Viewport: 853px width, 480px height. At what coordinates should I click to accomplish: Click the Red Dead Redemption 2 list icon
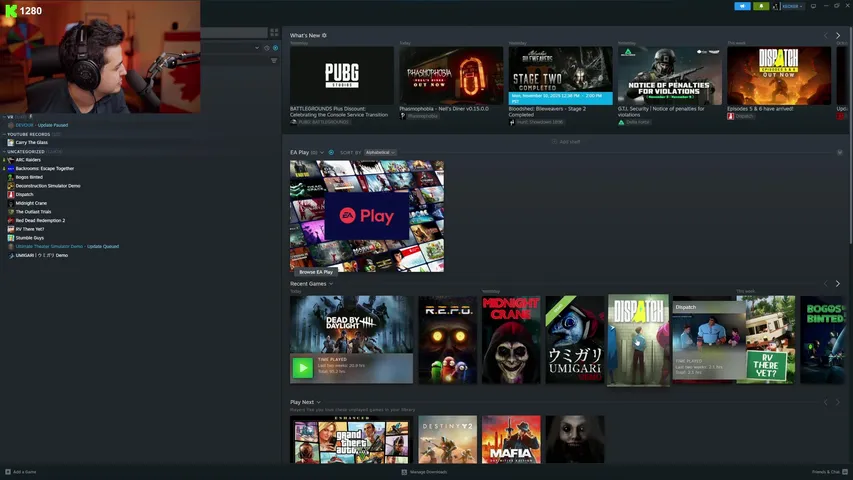point(10,221)
